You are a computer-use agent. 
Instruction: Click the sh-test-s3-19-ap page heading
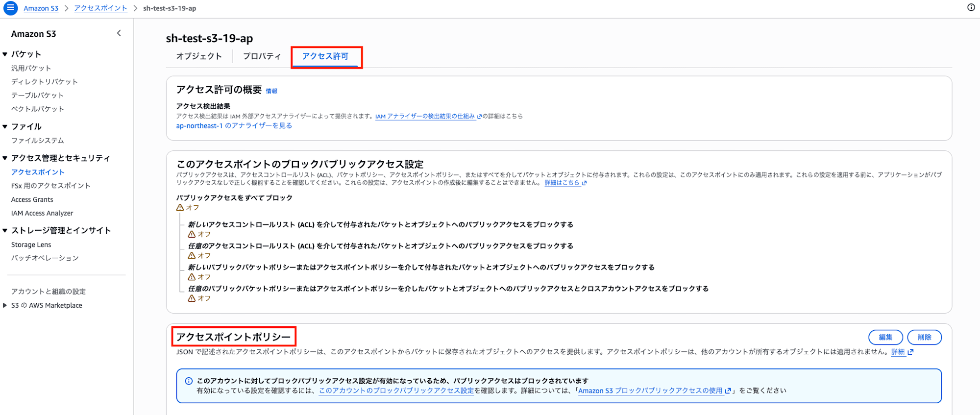(x=210, y=38)
